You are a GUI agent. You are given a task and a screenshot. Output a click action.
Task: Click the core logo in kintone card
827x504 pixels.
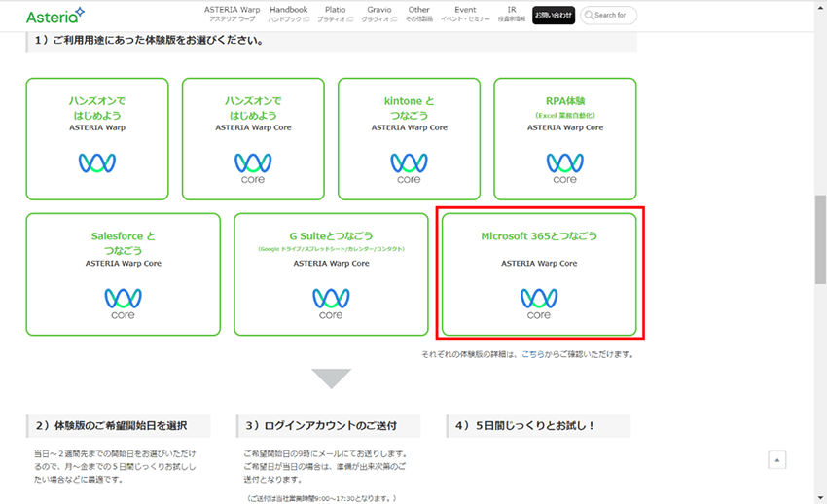pos(410,168)
